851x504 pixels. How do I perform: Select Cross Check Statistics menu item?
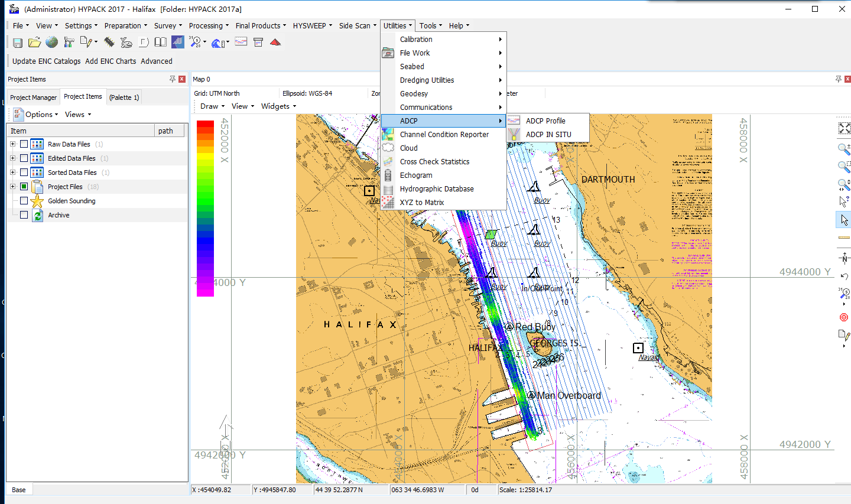[x=443, y=162]
